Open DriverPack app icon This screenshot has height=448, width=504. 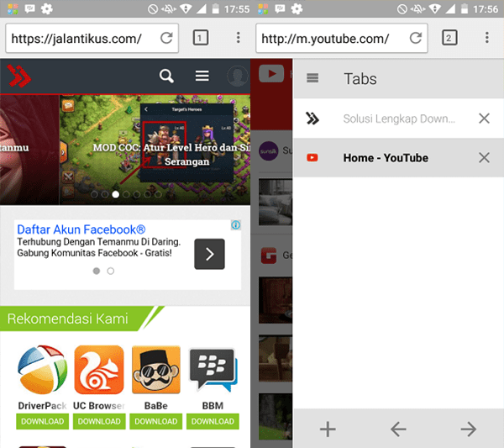point(43,370)
